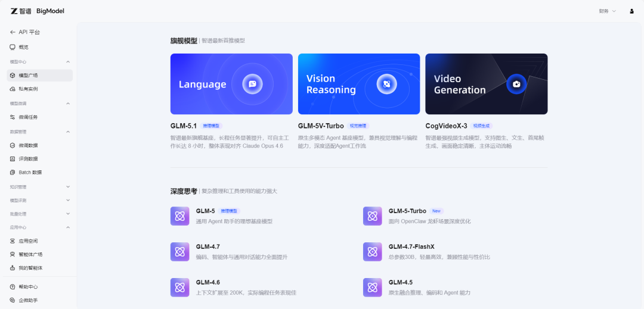Screen dimensions: 644x309
Task: Click the back arrow beside API 平台
Action: (x=13, y=32)
